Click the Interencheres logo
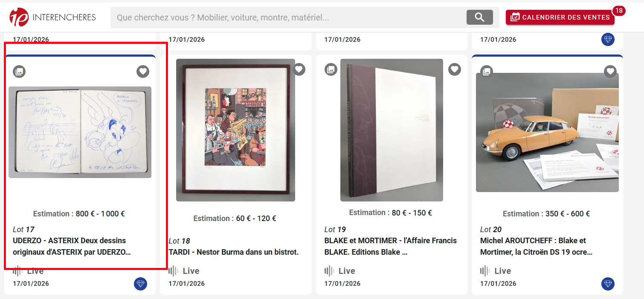The image size is (644, 299). 52,17
